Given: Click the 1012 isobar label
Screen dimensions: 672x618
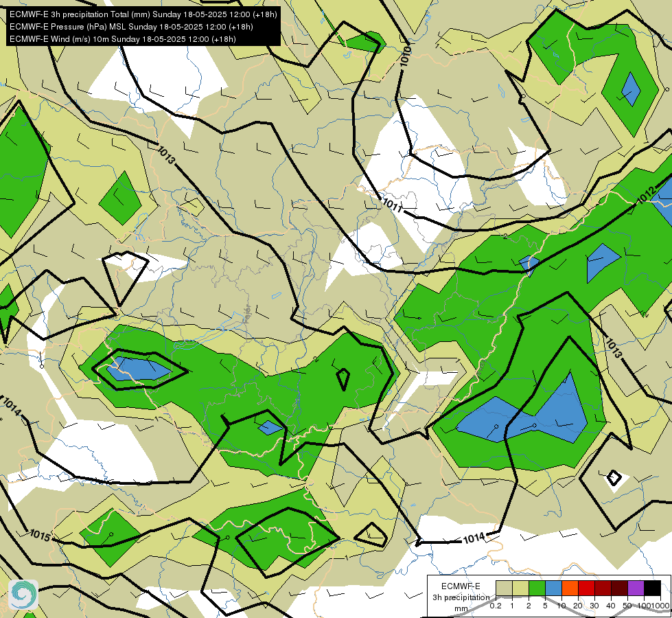Looking at the screenshot, I should coord(647,196).
